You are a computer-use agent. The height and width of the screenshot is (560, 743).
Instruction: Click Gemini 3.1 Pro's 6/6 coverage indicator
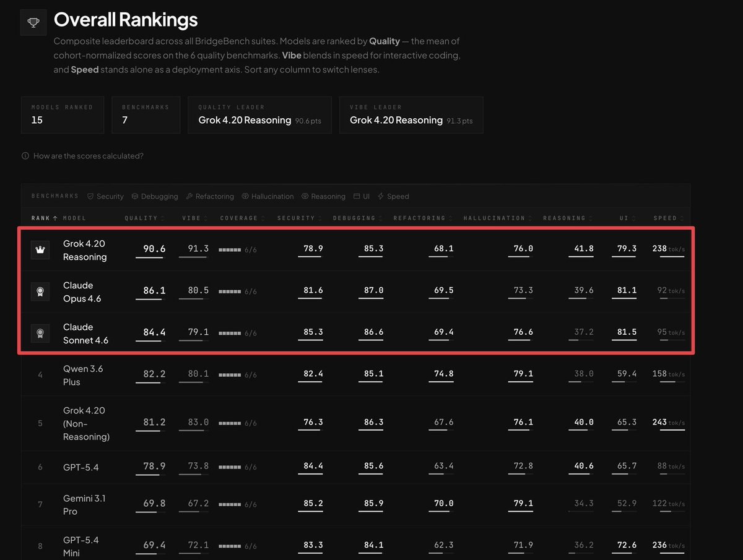pos(238,505)
